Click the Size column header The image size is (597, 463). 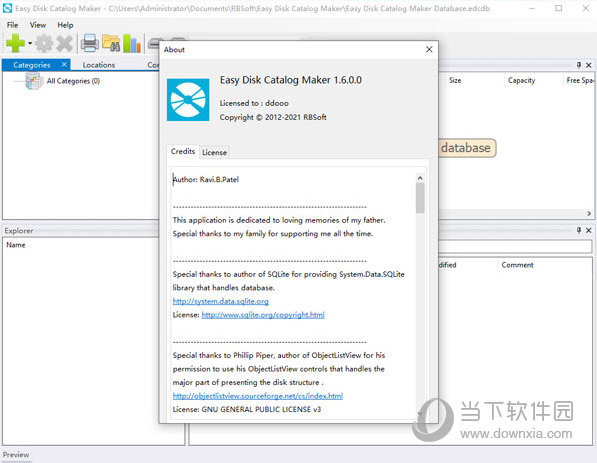click(x=455, y=80)
